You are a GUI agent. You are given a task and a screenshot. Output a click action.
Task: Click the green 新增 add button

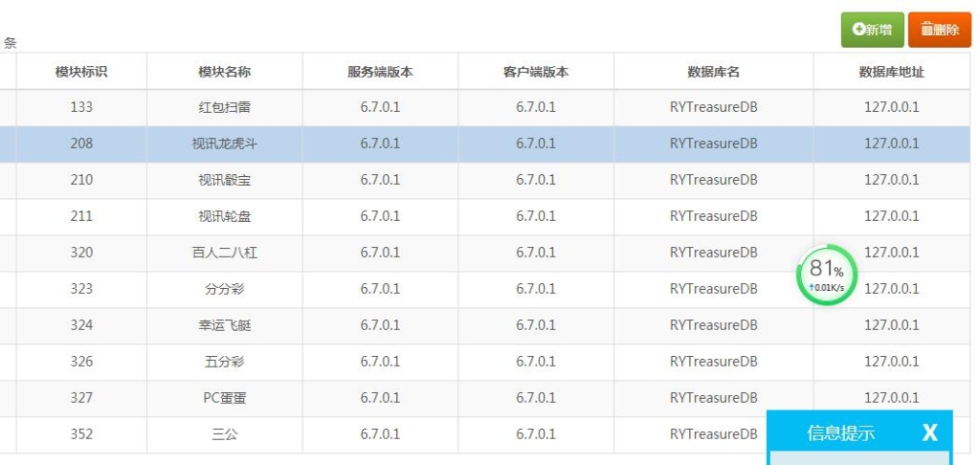click(872, 30)
